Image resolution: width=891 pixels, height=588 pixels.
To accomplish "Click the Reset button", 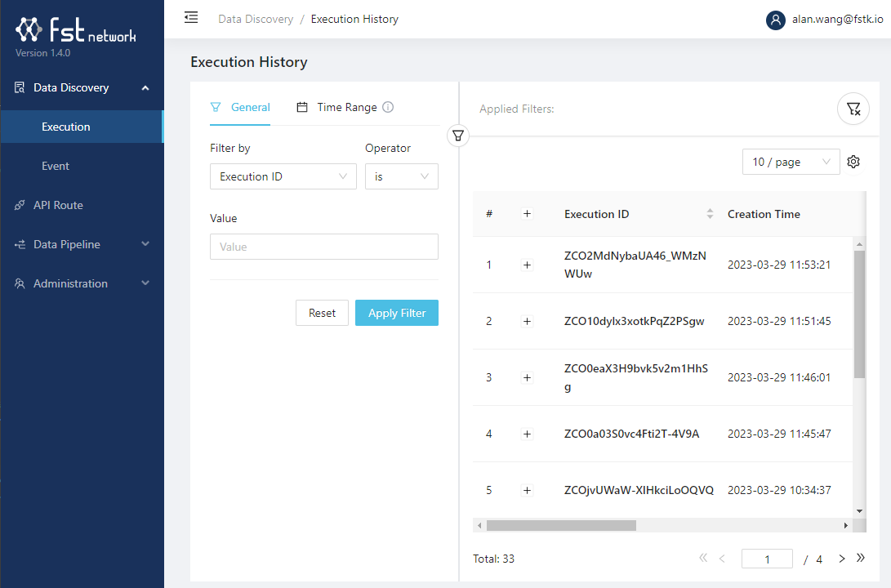I will tap(322, 313).
